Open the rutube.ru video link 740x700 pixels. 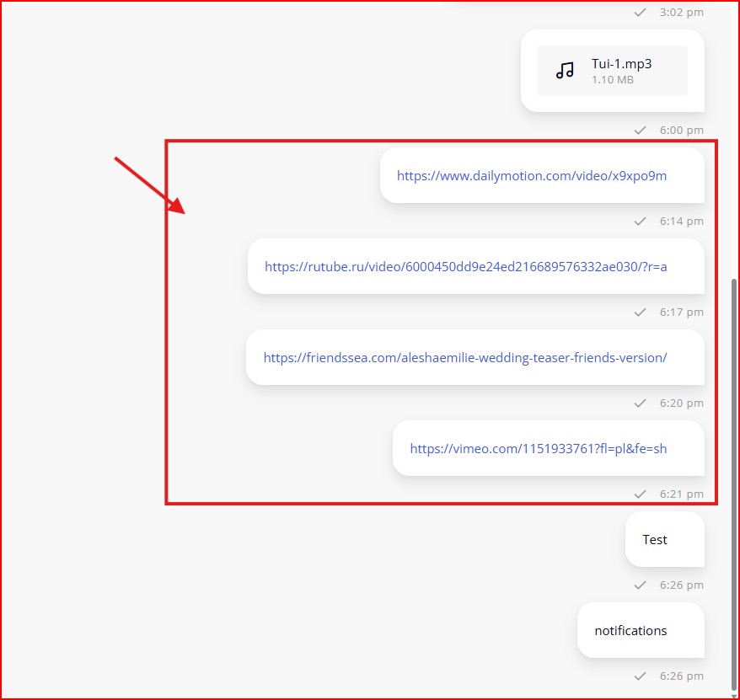pyautogui.click(x=465, y=267)
